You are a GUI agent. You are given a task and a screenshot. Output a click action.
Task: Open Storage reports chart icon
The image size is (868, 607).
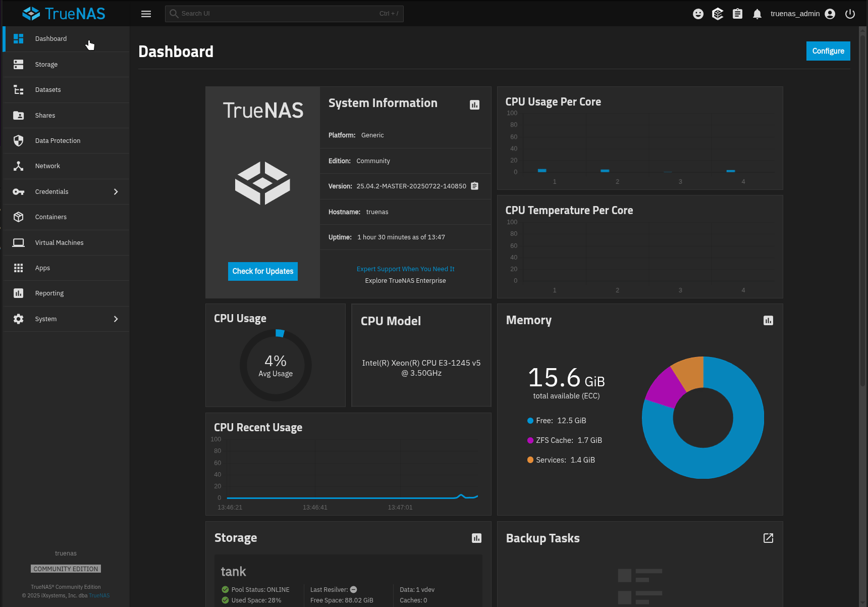pos(476,538)
